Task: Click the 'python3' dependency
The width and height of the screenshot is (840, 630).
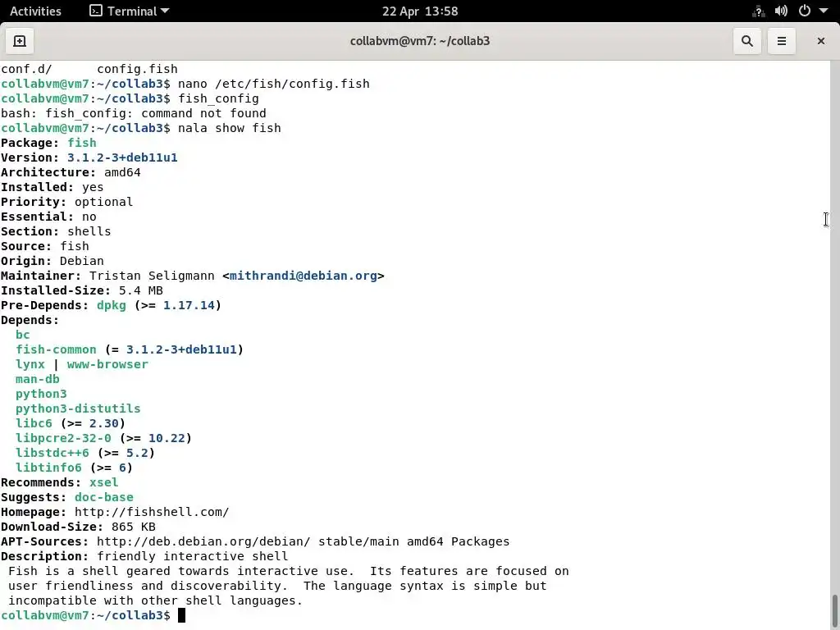Action: (x=41, y=395)
